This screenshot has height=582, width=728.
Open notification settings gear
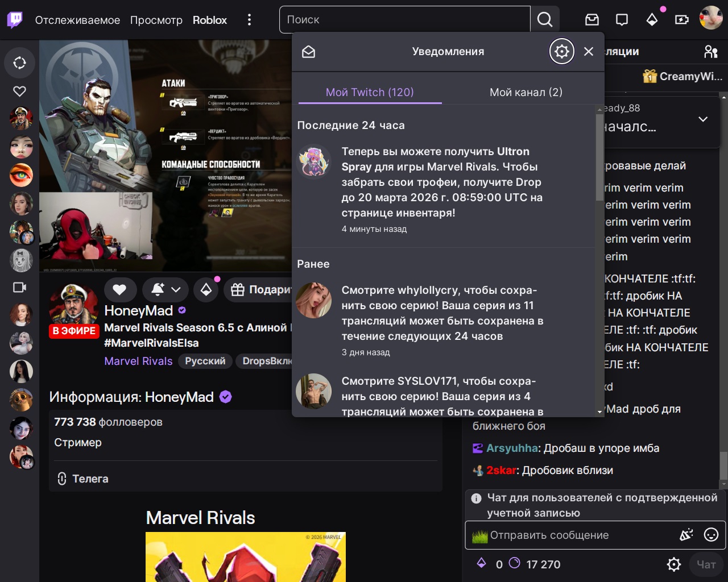click(x=562, y=52)
